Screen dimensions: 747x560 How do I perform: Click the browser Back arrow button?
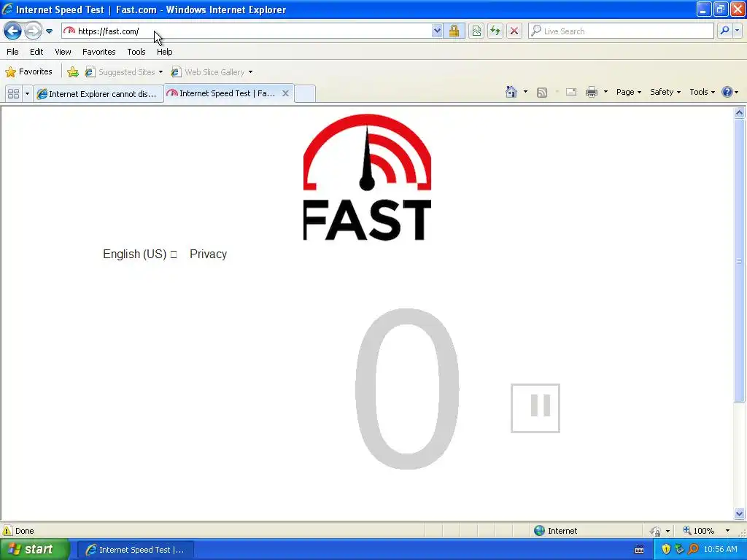coord(12,31)
